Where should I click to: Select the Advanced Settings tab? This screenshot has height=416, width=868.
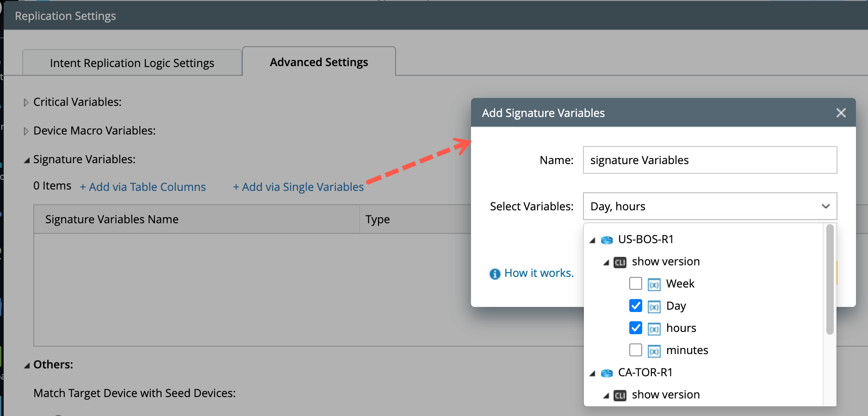[x=318, y=61]
